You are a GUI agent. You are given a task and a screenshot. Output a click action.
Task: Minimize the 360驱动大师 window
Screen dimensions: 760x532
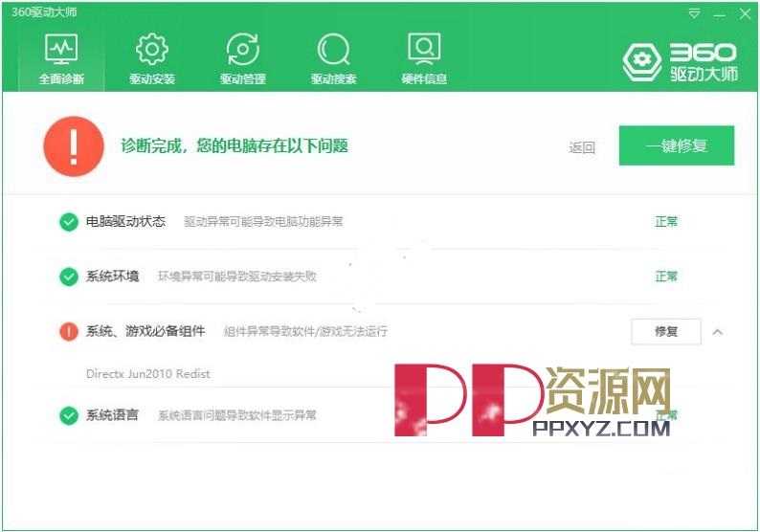(719, 14)
